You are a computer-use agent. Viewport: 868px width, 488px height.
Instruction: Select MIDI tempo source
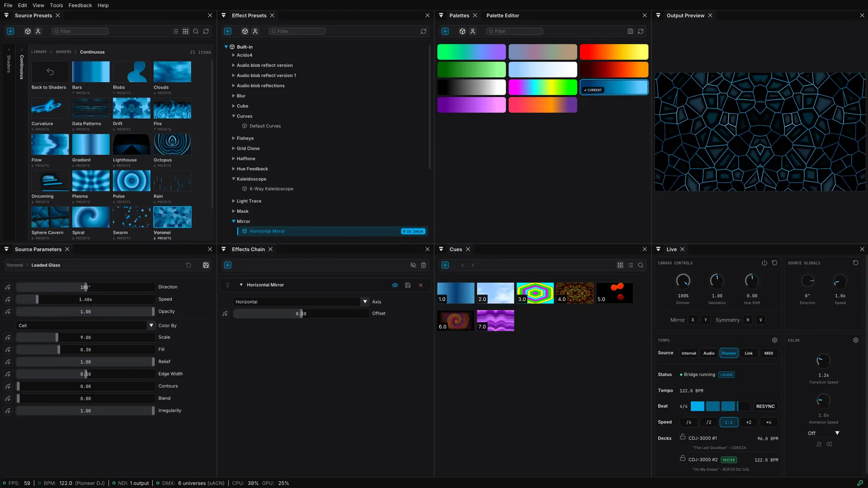[x=769, y=353]
